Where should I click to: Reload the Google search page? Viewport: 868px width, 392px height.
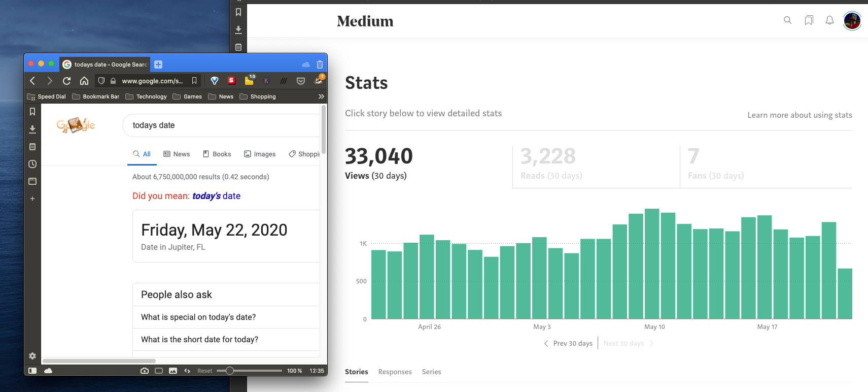click(66, 81)
